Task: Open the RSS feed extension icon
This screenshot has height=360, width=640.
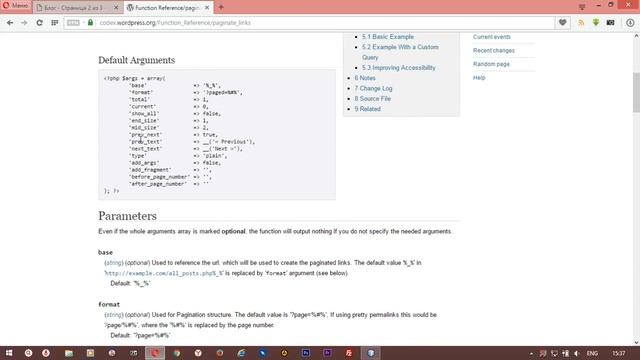Action: coord(581,23)
